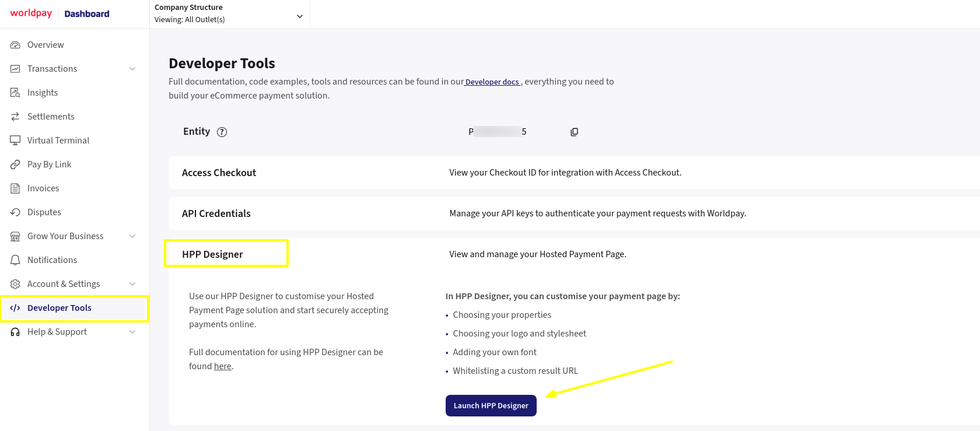Viewport: 980px width, 431px height.
Task: Open the Developer docs link
Action: (492, 82)
